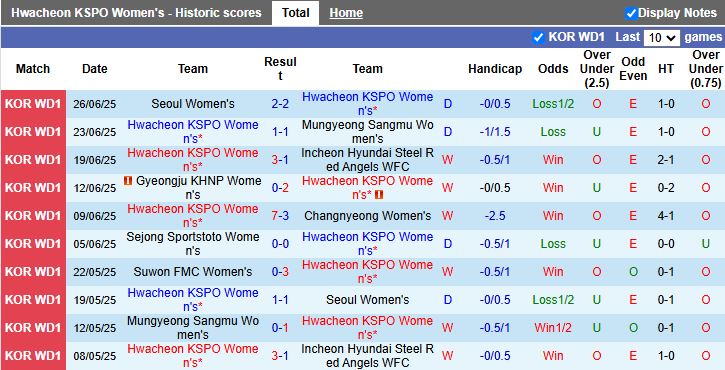Click the green O odd marker on 12/05/25 row
This screenshot has height=370, width=725.
[x=633, y=328]
